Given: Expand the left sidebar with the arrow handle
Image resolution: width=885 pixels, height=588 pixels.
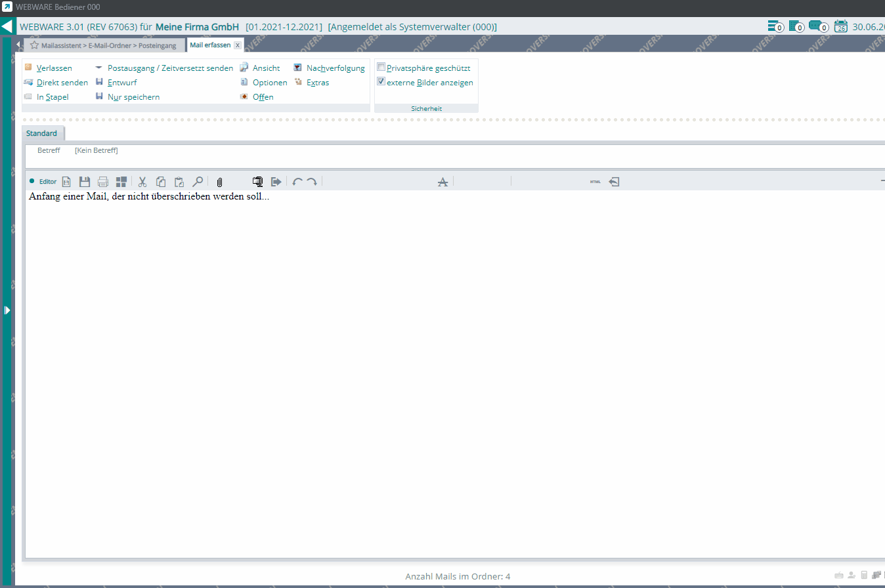Looking at the screenshot, I should pos(7,310).
